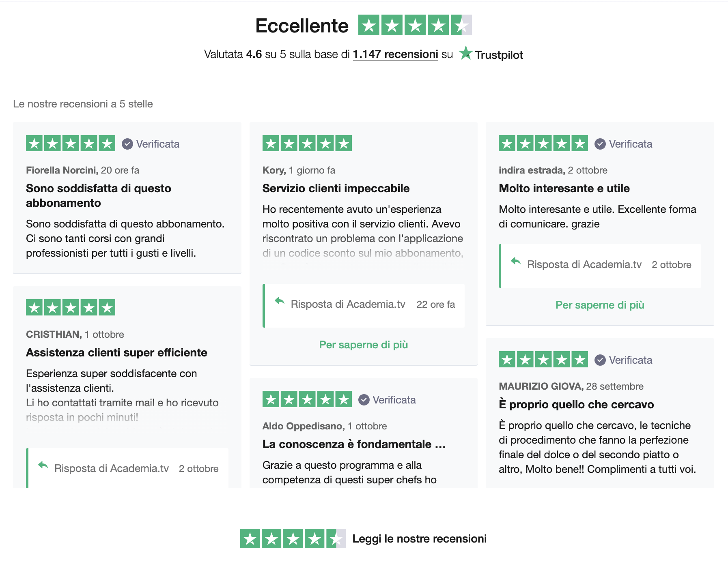
Task: Click reply arrow icon in Kory's review response
Action: (x=280, y=301)
